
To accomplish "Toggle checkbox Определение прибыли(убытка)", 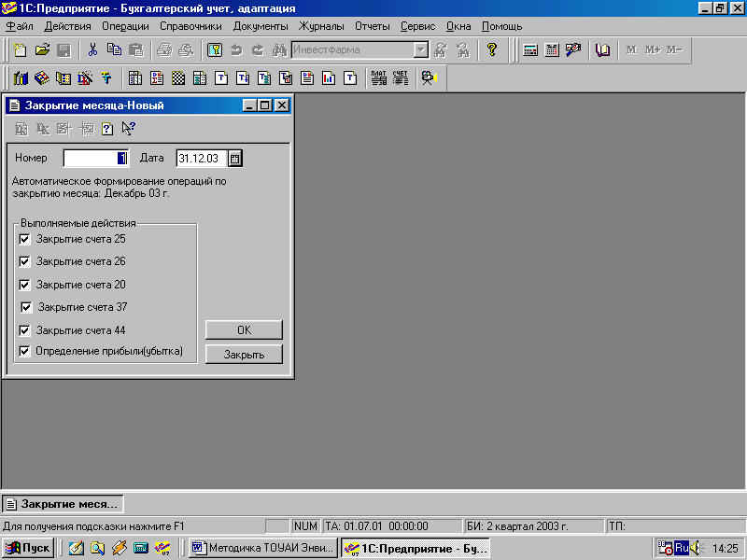I will [25, 352].
